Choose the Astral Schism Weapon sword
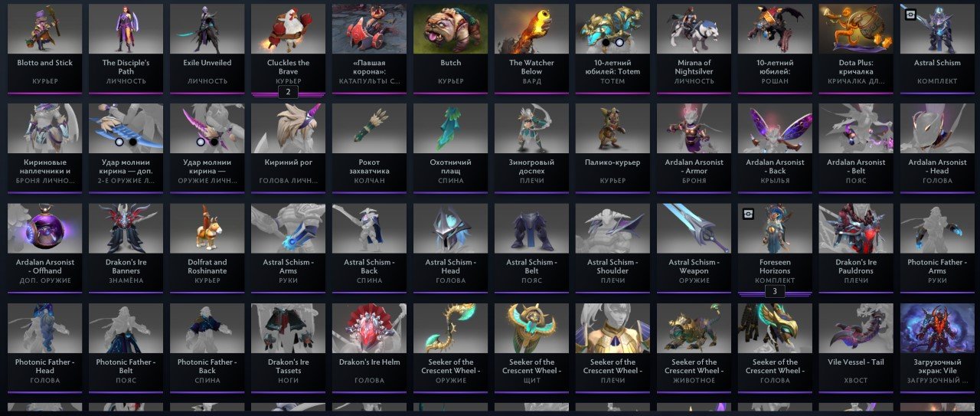Viewport: 980px width, 416px height. tap(694, 248)
